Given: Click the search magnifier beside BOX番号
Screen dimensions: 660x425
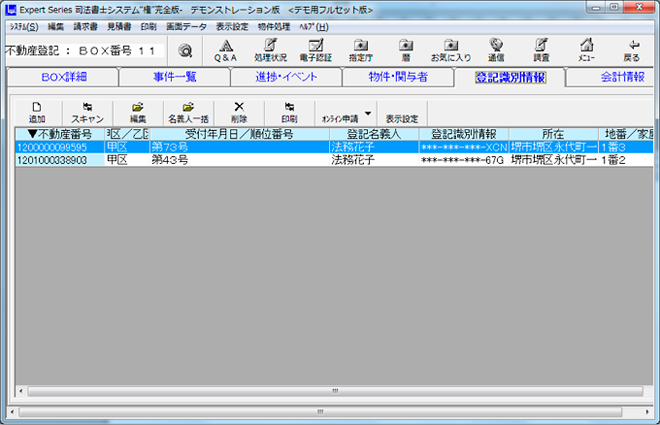Looking at the screenshot, I should (x=185, y=50).
